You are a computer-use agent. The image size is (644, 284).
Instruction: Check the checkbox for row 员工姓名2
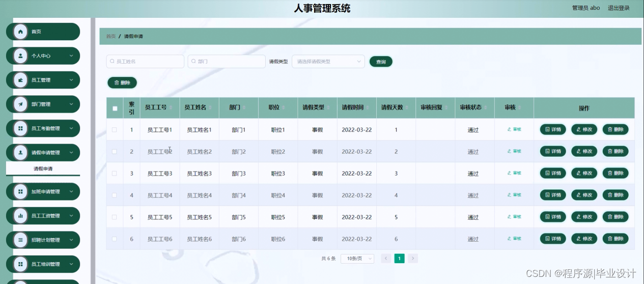click(x=115, y=152)
